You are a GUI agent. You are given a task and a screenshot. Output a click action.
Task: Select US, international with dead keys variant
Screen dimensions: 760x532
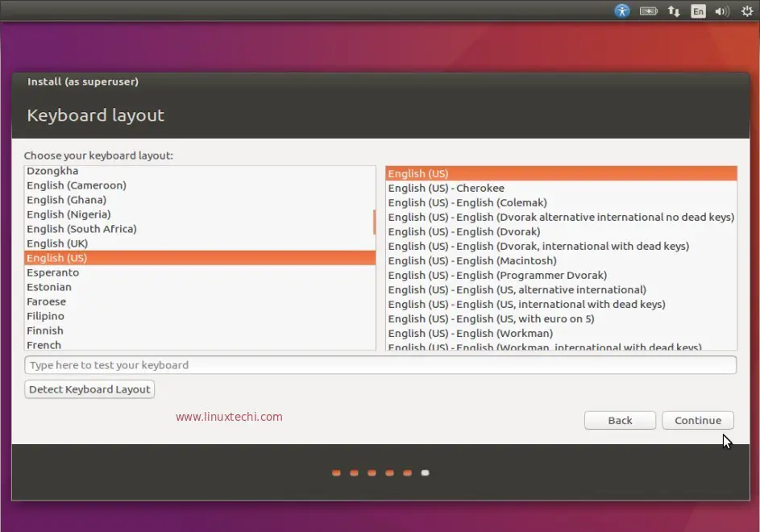coord(561,305)
